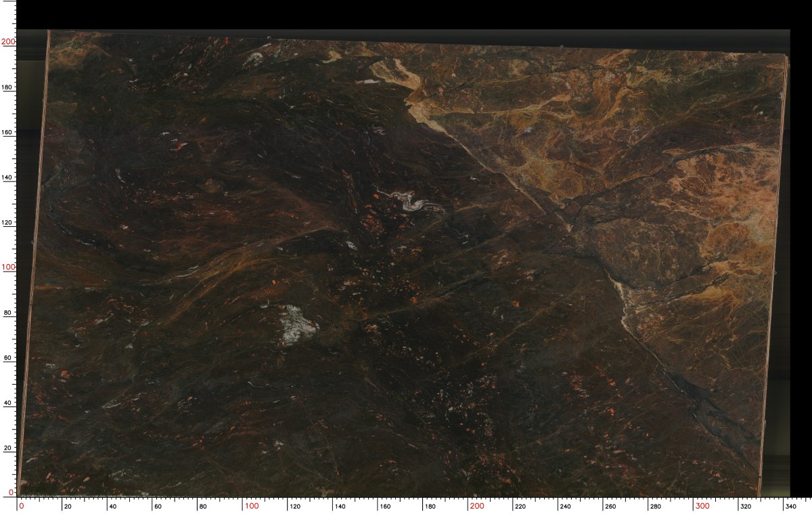Select the 20 mark on the horizontal ruler

click(x=67, y=506)
